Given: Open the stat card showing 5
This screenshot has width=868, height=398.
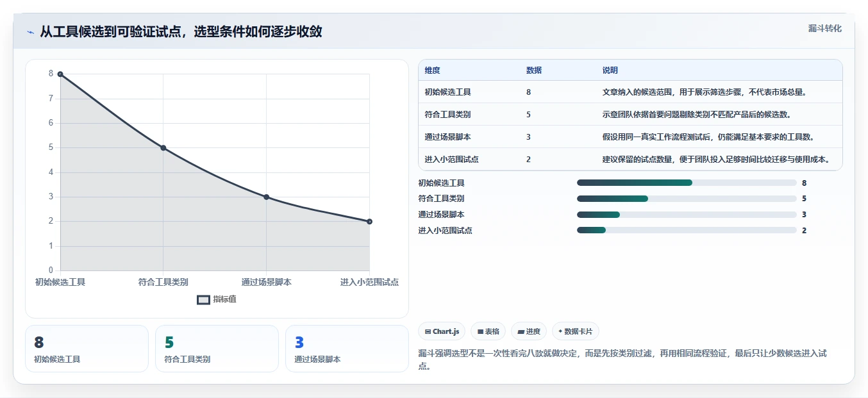Looking at the screenshot, I should 217,349.
